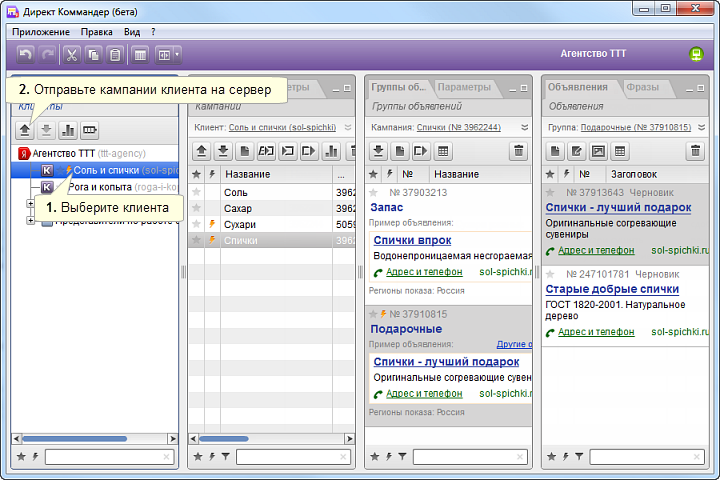Viewport: 720px width, 480px height.
Task: Paste from clipboard in the main toolbar
Action: click(115, 55)
